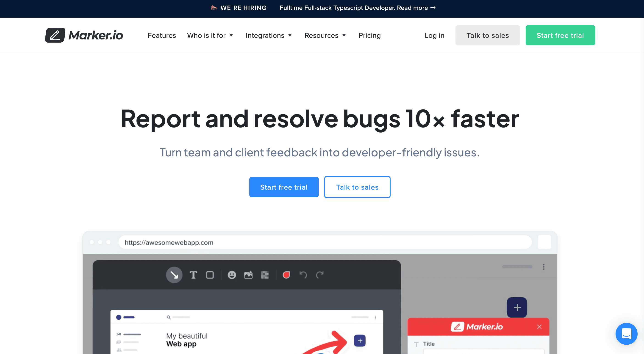Image resolution: width=644 pixels, height=354 pixels.
Task: Click the blue-outlined Talk to sales button
Action: pyautogui.click(x=357, y=187)
